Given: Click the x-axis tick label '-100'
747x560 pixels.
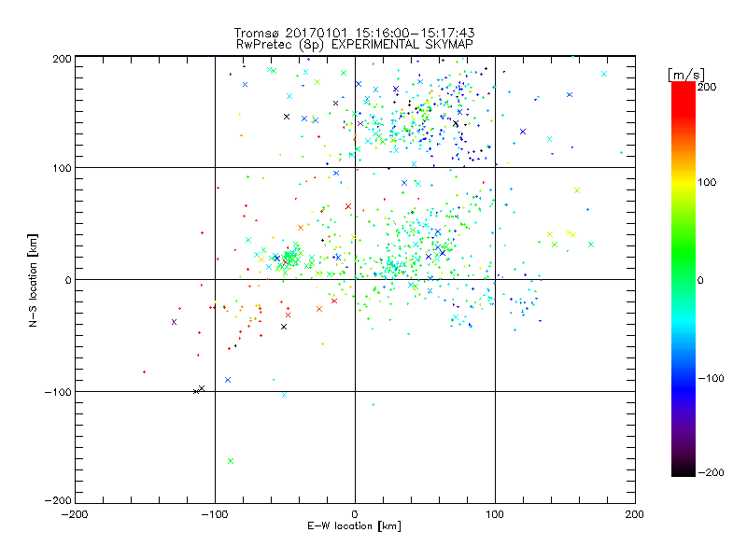Looking at the screenshot, I should (215, 514).
